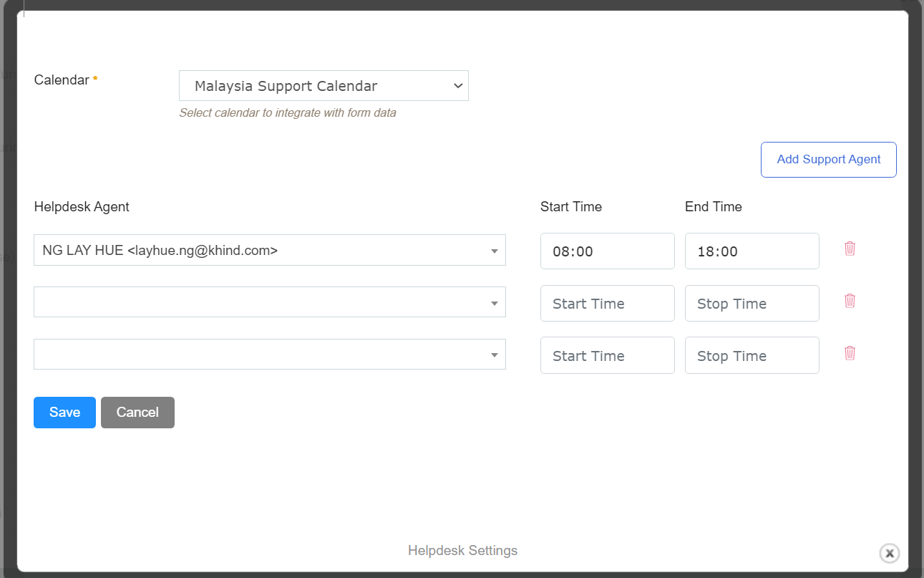Image resolution: width=924 pixels, height=578 pixels.
Task: Click the third row's Stop Time input
Action: (x=752, y=356)
